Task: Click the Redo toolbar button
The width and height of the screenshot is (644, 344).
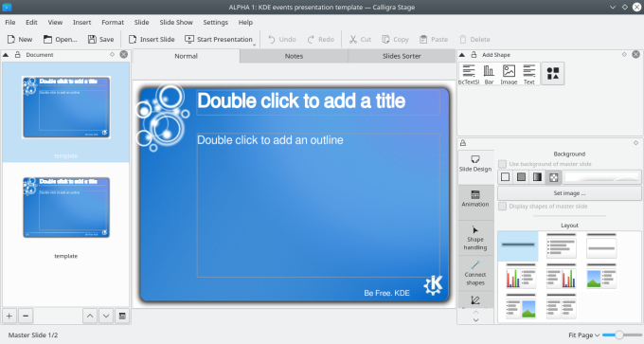Action: [x=321, y=40]
